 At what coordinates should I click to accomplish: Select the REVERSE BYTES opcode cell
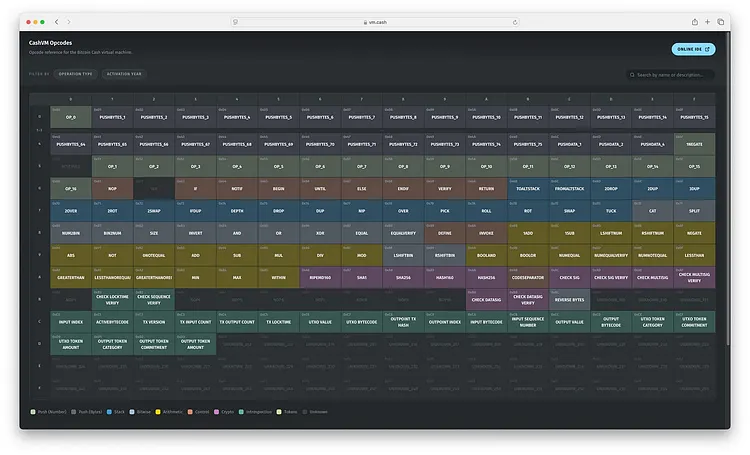pyautogui.click(x=569, y=300)
